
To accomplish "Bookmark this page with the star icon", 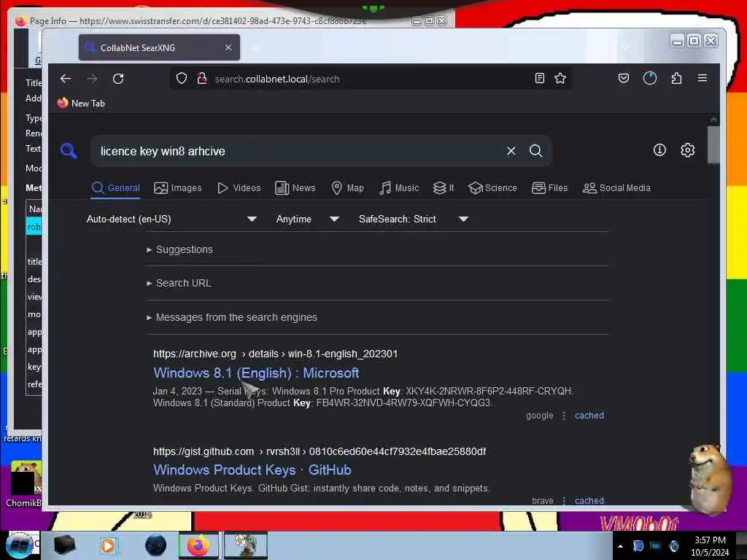I will [x=560, y=79].
